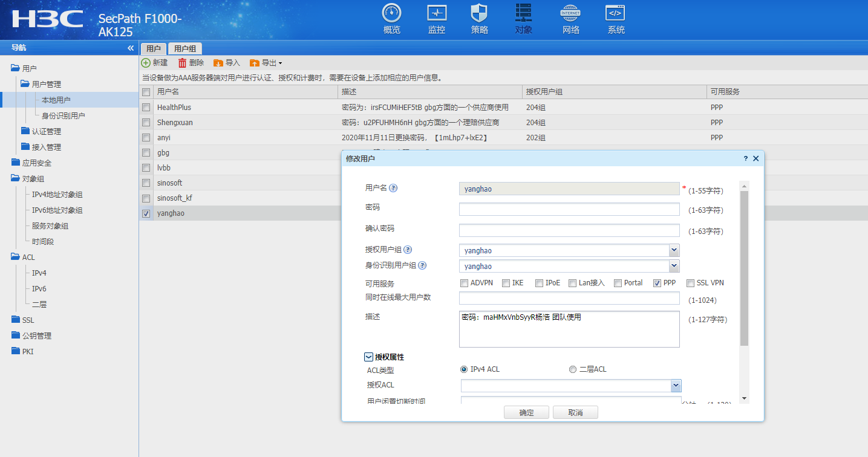Collapse the 导航 navigation panel
The width and height of the screenshot is (868, 457).
[x=130, y=48]
